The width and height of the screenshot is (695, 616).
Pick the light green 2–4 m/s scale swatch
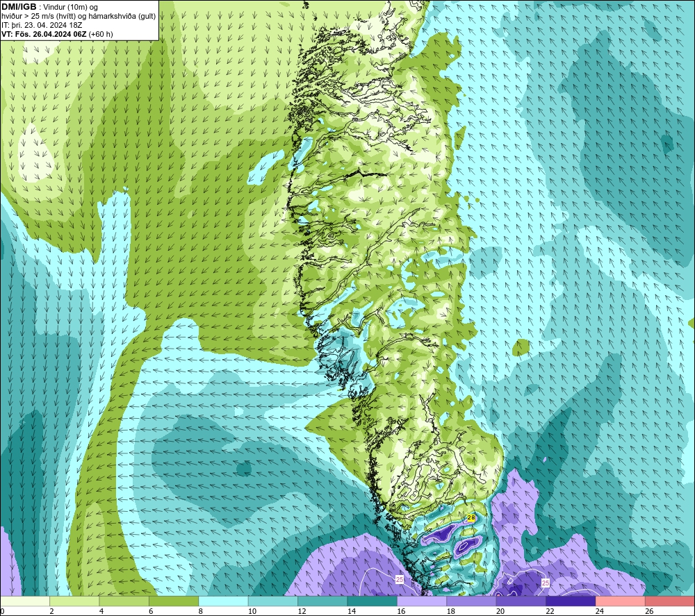[x=74, y=601]
